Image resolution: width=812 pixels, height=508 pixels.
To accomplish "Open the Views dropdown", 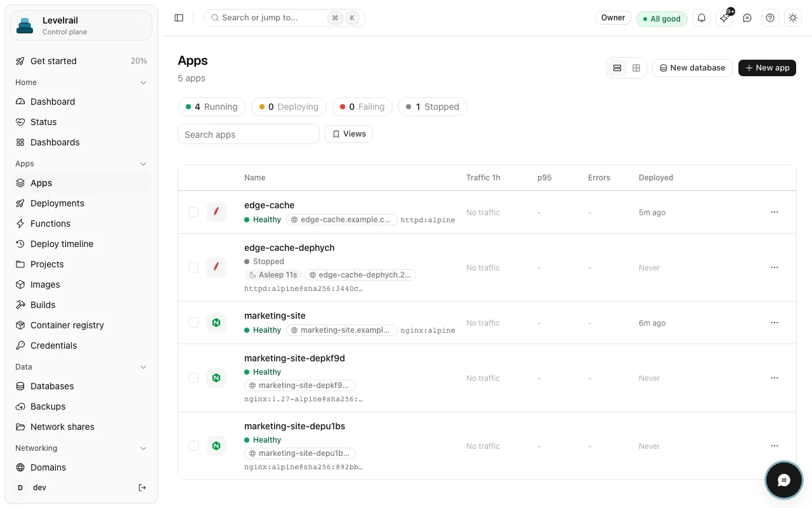I will coord(349,134).
